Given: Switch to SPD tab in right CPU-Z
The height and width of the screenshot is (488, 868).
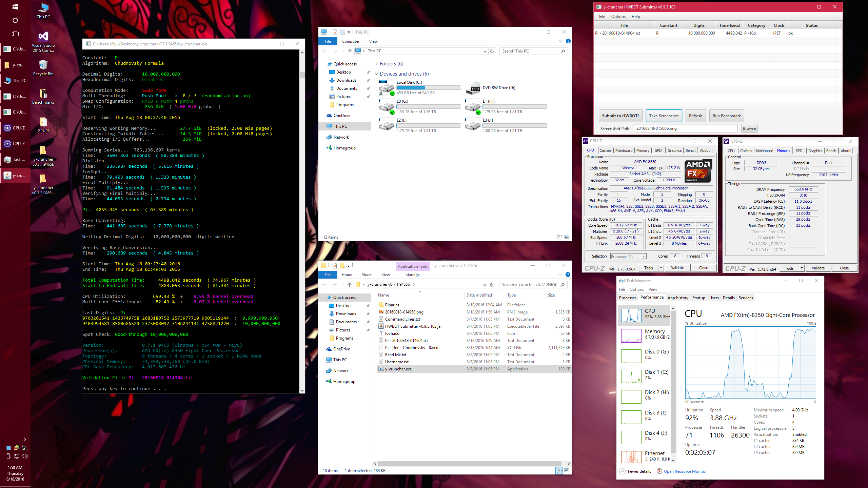Looking at the screenshot, I should click(799, 150).
